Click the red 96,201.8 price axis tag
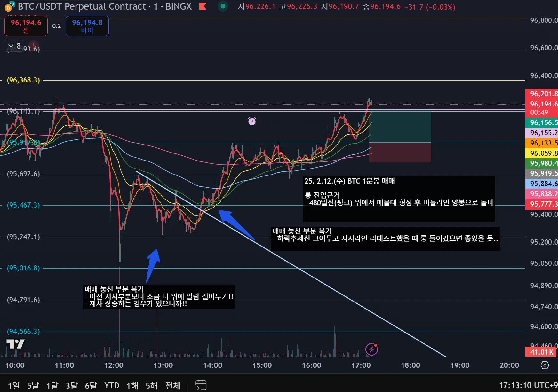The width and height of the screenshot is (558, 392). tap(542, 94)
